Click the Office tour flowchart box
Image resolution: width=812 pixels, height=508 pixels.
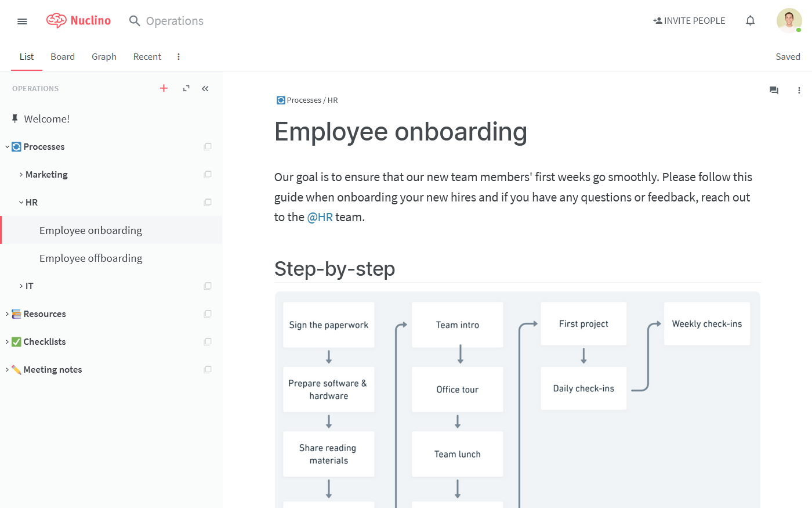(458, 390)
